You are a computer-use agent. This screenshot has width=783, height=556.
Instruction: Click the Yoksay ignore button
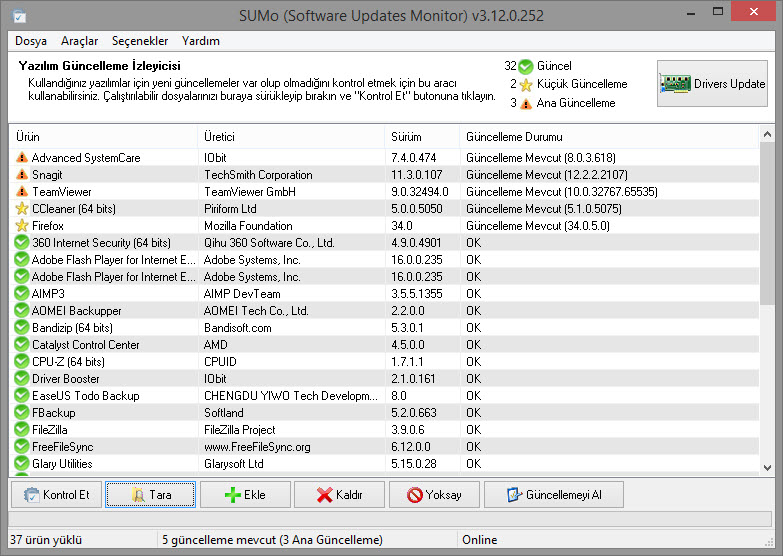point(434,495)
